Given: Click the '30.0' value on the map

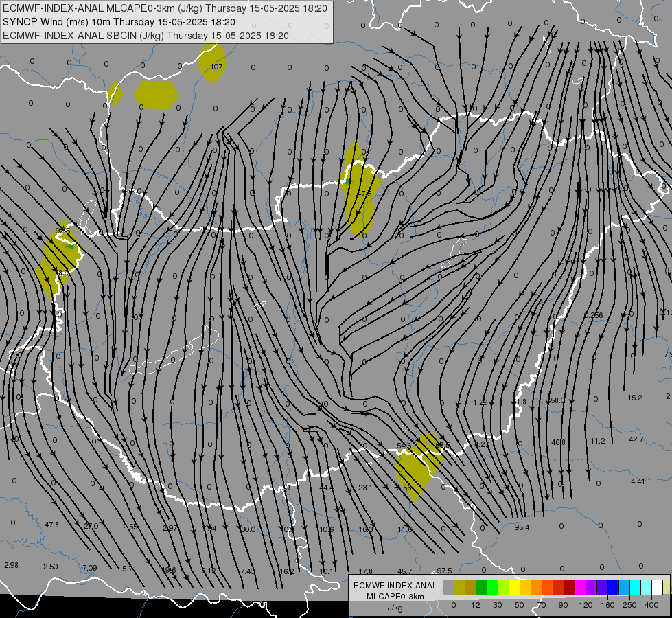Looking at the screenshot, I should (248, 529).
